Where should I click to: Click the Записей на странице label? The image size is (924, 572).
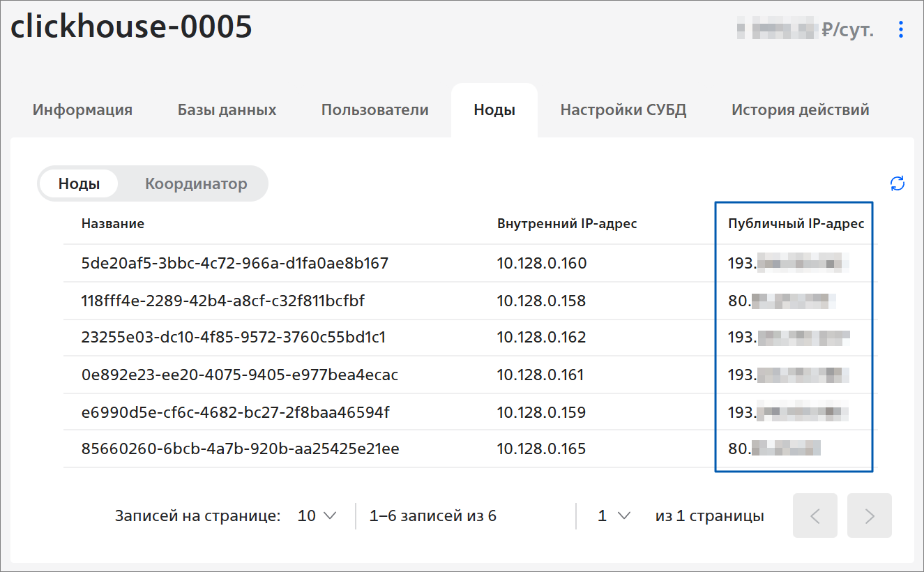coord(198,516)
